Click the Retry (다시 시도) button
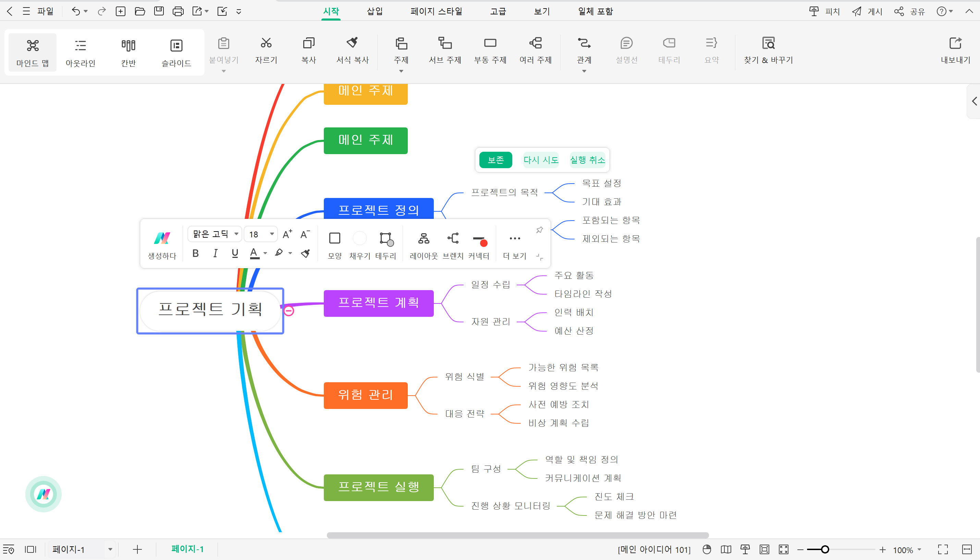This screenshot has width=980, height=560. pos(541,160)
